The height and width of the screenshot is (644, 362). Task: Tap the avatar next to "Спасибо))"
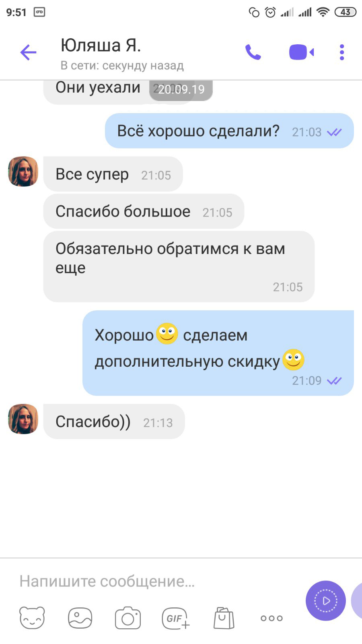coord(23,419)
